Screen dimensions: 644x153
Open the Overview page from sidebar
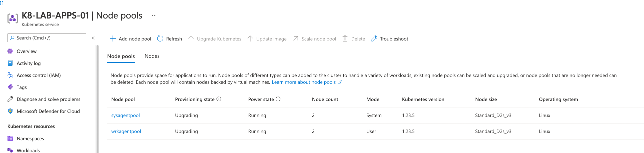point(27,51)
